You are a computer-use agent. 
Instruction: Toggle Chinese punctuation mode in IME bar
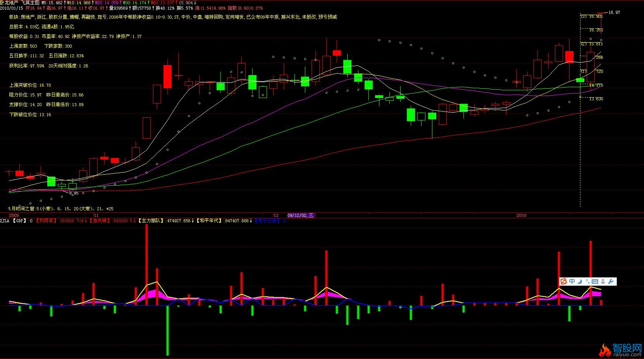(587, 282)
